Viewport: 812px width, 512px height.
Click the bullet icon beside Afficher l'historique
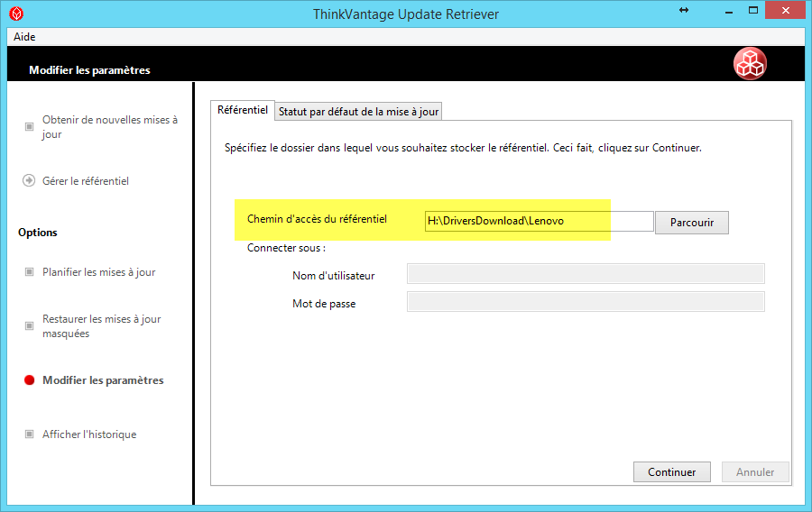30,434
